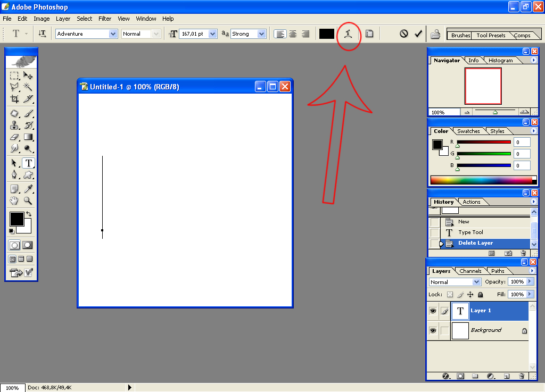Open the font style Normal dropdown
Viewport: 545px width, 392px height.
tap(156, 34)
